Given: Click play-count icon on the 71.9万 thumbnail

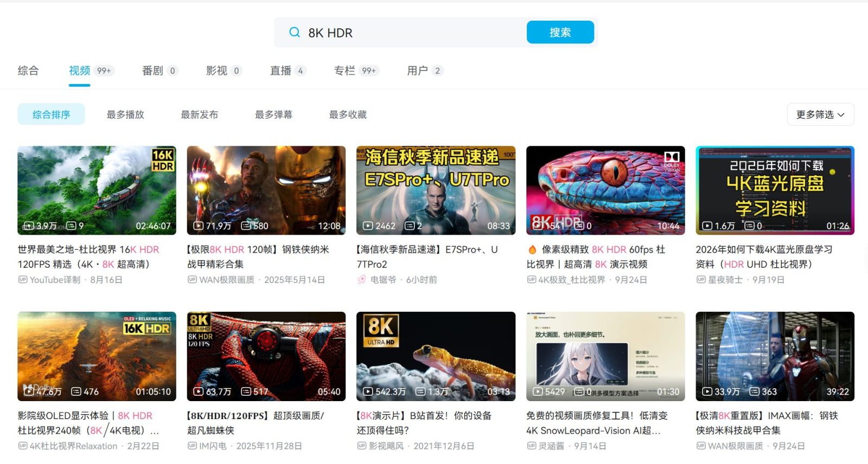Looking at the screenshot, I should click(199, 225).
